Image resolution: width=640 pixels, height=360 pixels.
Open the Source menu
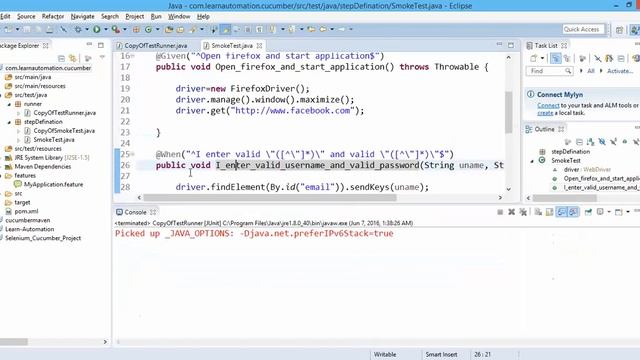26,16
